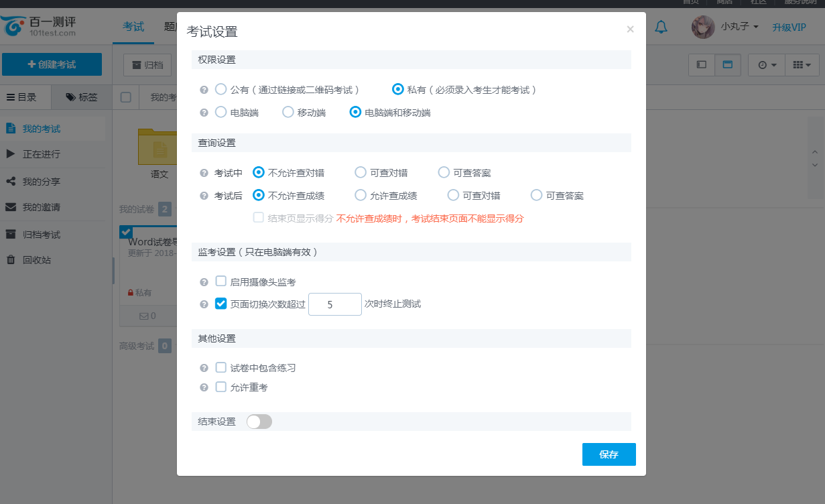Image resolution: width=825 pixels, height=504 pixels.
Task: Click the user avatar picture
Action: (x=703, y=27)
